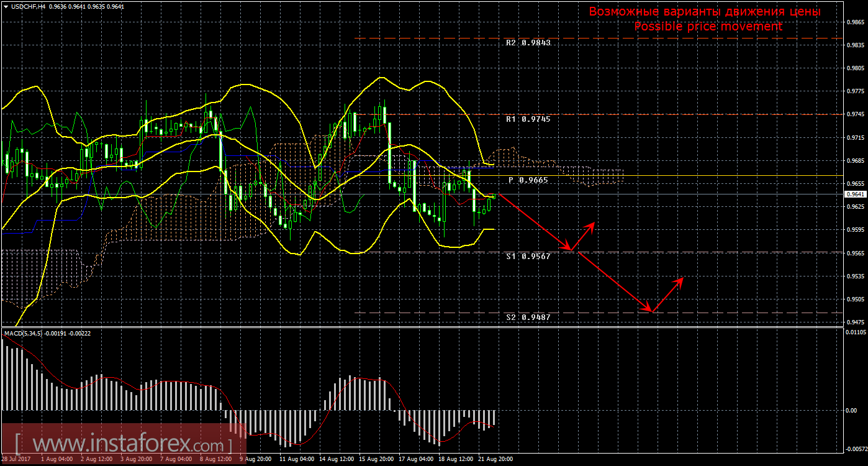Click the red arrowhead pointing at S2 level

pyautogui.click(x=649, y=309)
